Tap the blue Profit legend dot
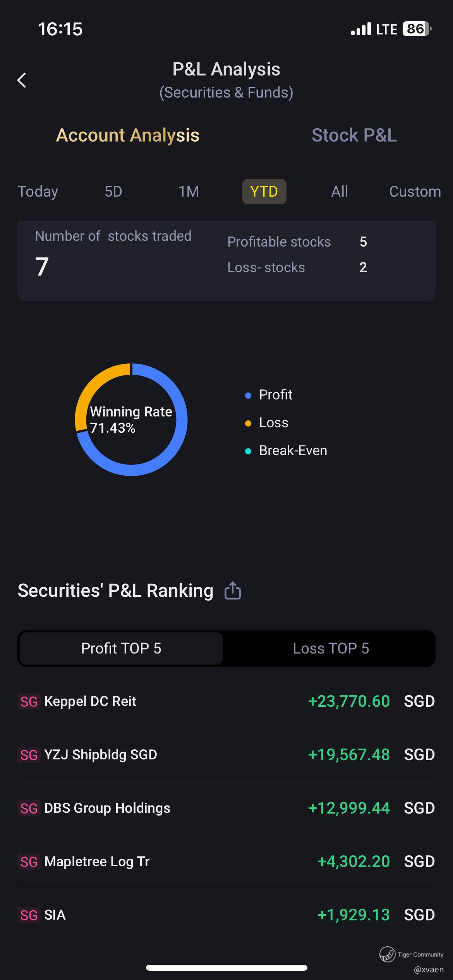This screenshot has width=453, height=980. [249, 395]
